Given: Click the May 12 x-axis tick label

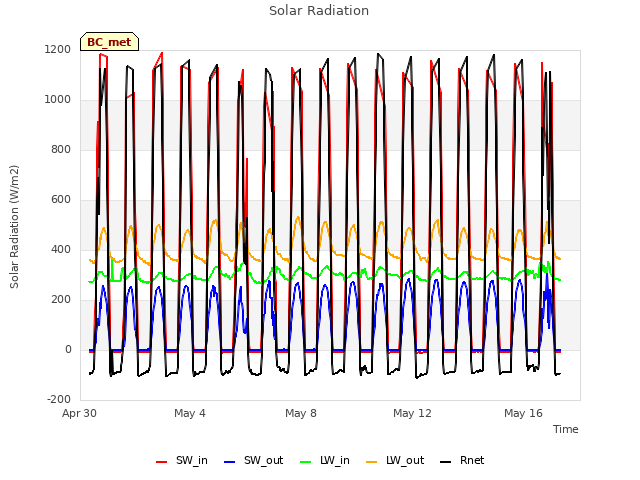Looking at the screenshot, I should pos(412,413).
